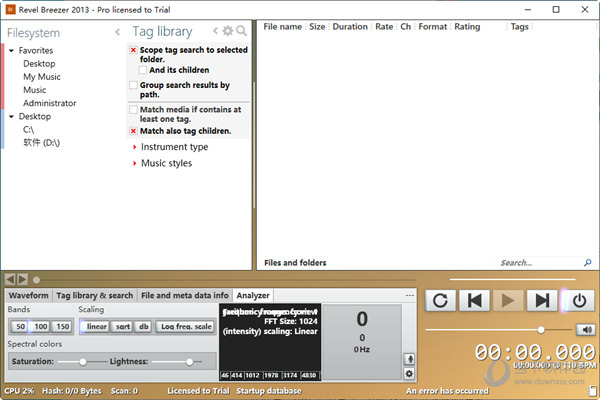Adjust the Saturation slider handle

pyautogui.click(x=83, y=362)
